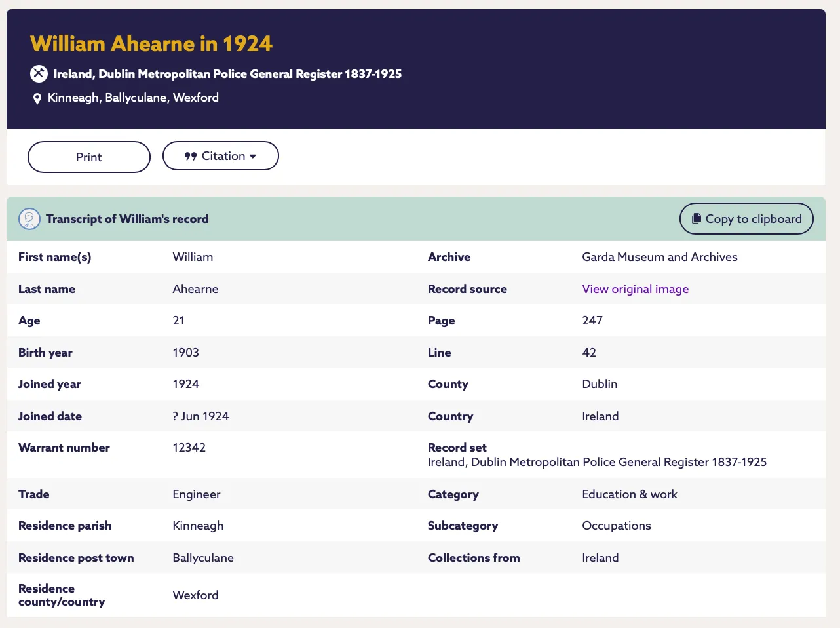Image resolution: width=840 pixels, height=628 pixels.
Task: Select the Warrant number value 12342
Action: [189, 448]
